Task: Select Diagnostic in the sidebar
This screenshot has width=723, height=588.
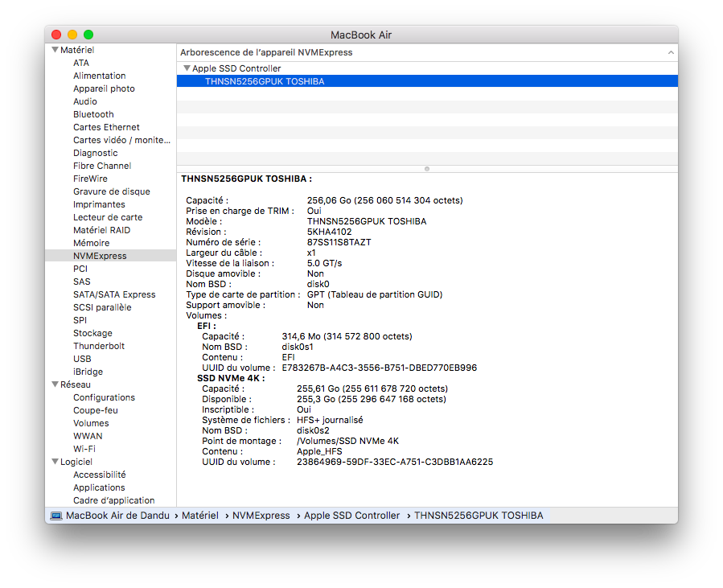Action: click(x=96, y=153)
